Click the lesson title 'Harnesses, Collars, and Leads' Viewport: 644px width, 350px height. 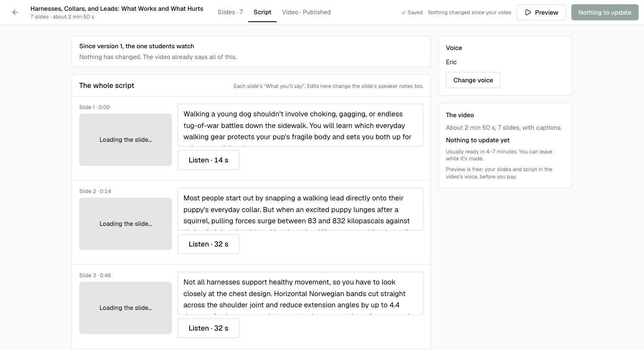(117, 9)
